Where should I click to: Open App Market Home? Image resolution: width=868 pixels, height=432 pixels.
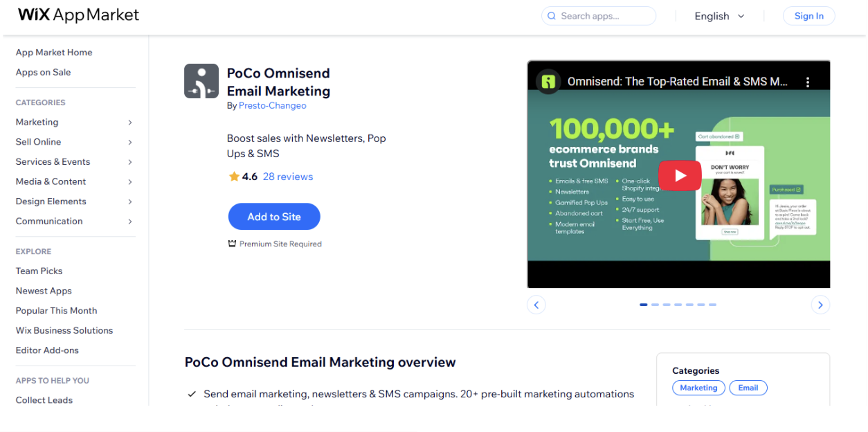53,52
